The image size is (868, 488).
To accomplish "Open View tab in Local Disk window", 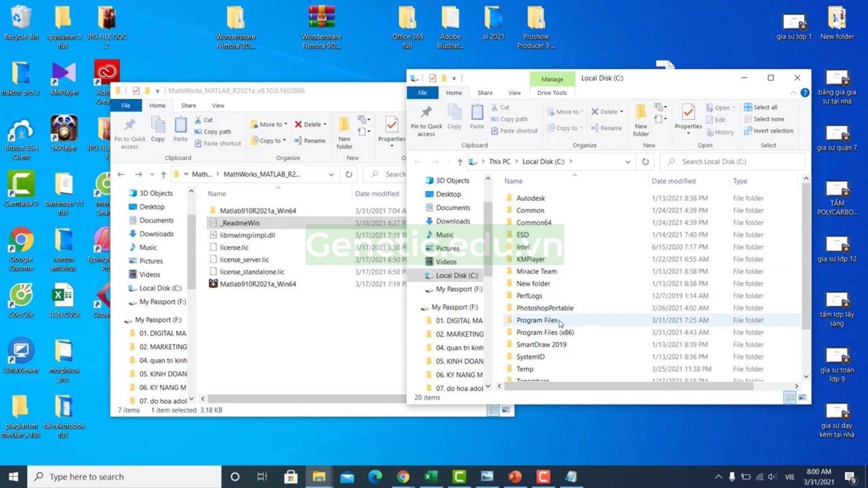I will pyautogui.click(x=514, y=93).
